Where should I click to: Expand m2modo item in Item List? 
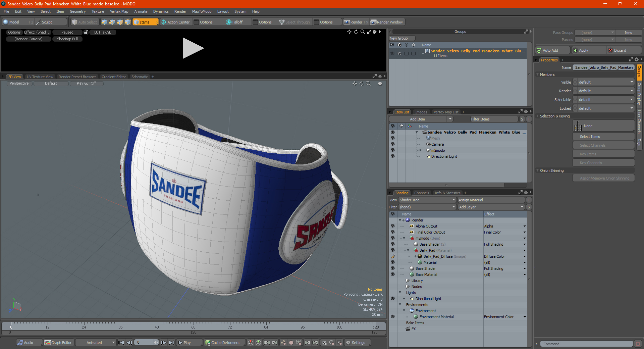[421, 150]
